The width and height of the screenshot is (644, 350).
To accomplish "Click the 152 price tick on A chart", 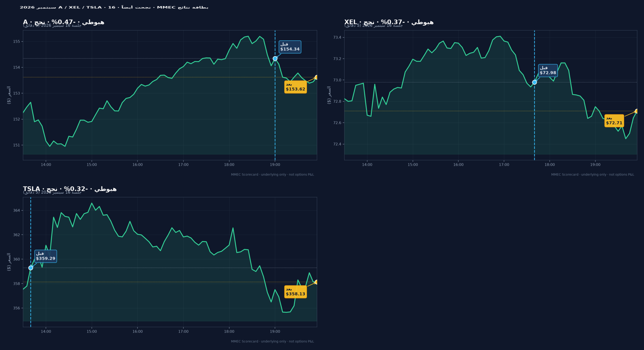I will pos(17,119).
